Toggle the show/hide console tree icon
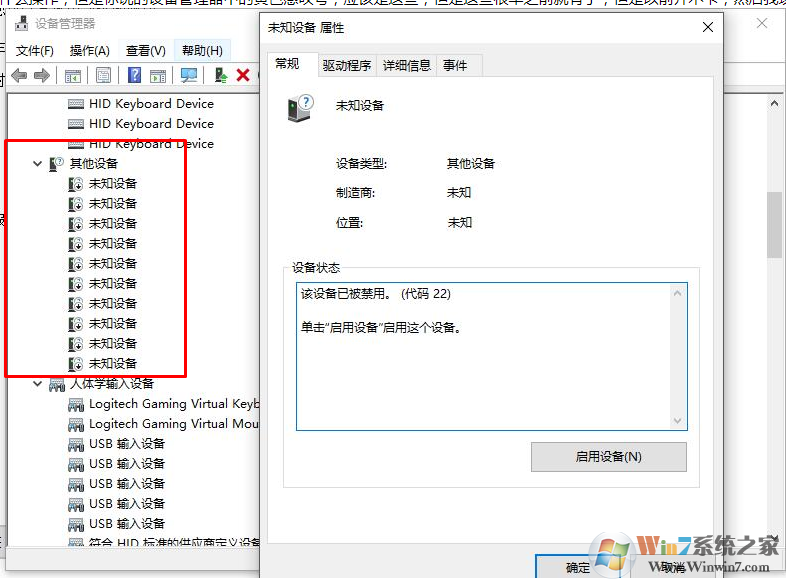Screen dimensions: 786x581 pyautogui.click(x=73, y=76)
